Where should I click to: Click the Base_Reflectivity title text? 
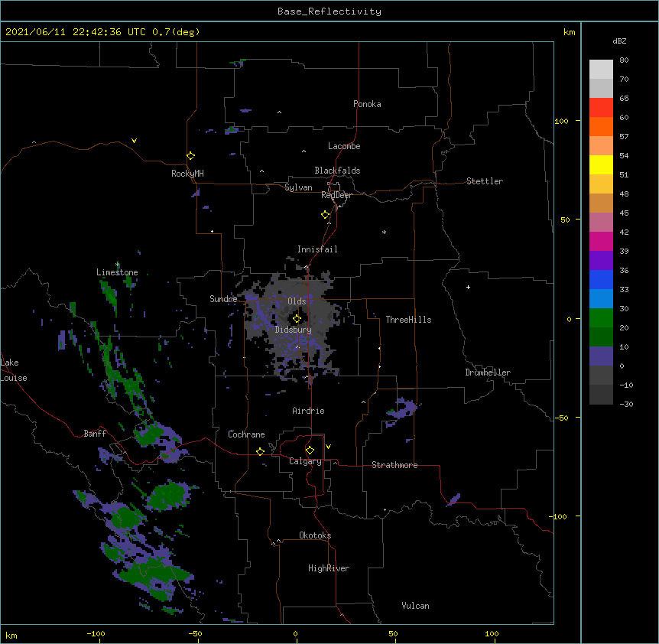329,11
